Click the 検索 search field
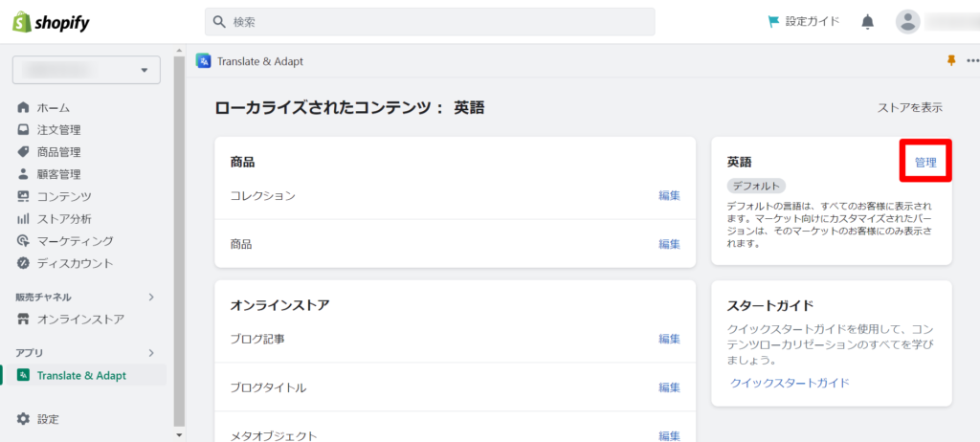Viewport: 980px width, 442px height. coord(430,22)
